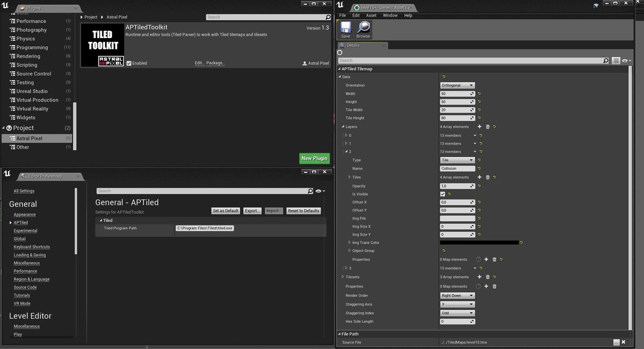Open Edit menu in asset editor
Viewport: 644px width, 349px height.
tap(356, 16)
